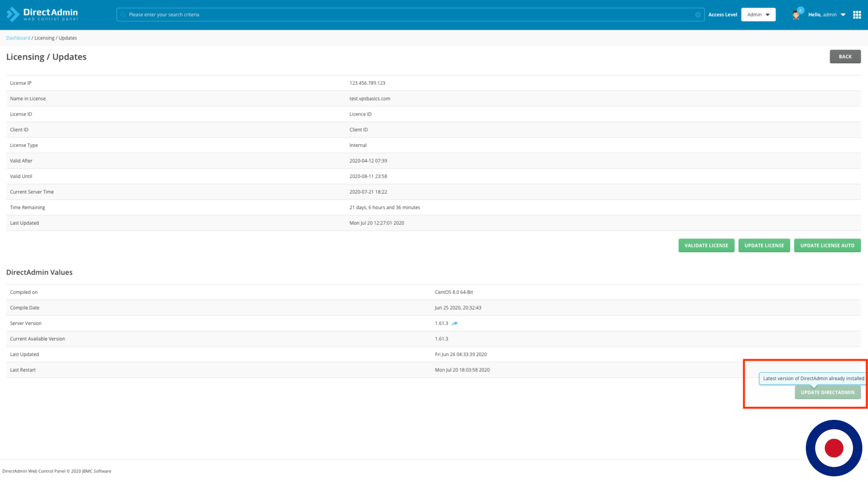Open the grid apps menu in the top-right corner
This screenshot has width=868, height=482.
pyautogui.click(x=857, y=14)
